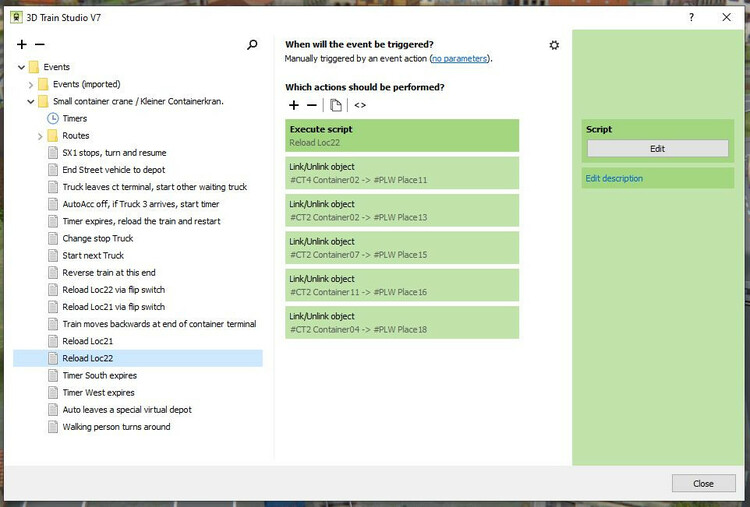
Task: Expand the Routes folder
Action: pos(40,136)
